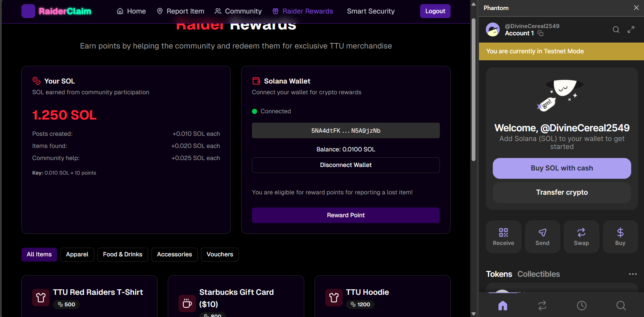Screen dimensions: 644x317
Task: Click the Solana Wallet icon
Action: coord(256,81)
